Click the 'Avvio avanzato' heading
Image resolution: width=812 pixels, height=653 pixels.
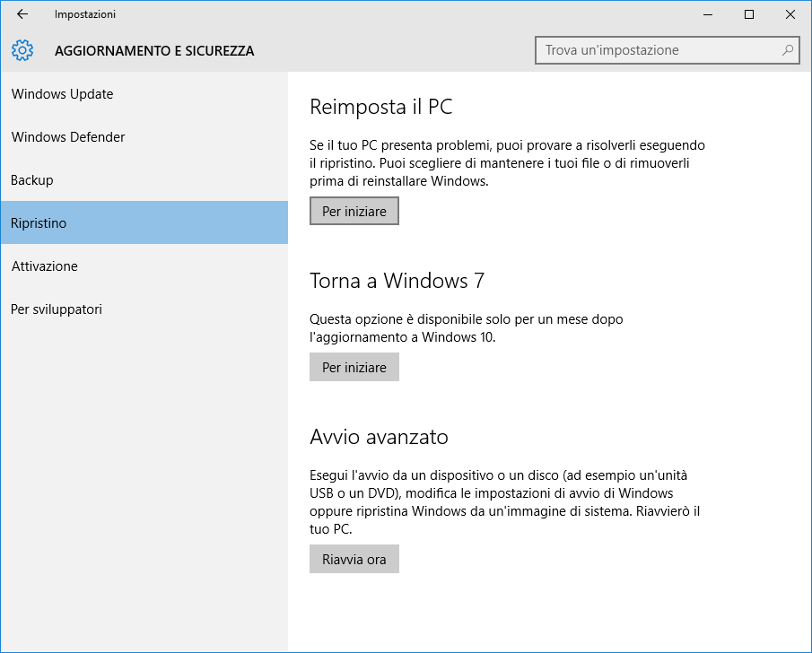(x=379, y=437)
